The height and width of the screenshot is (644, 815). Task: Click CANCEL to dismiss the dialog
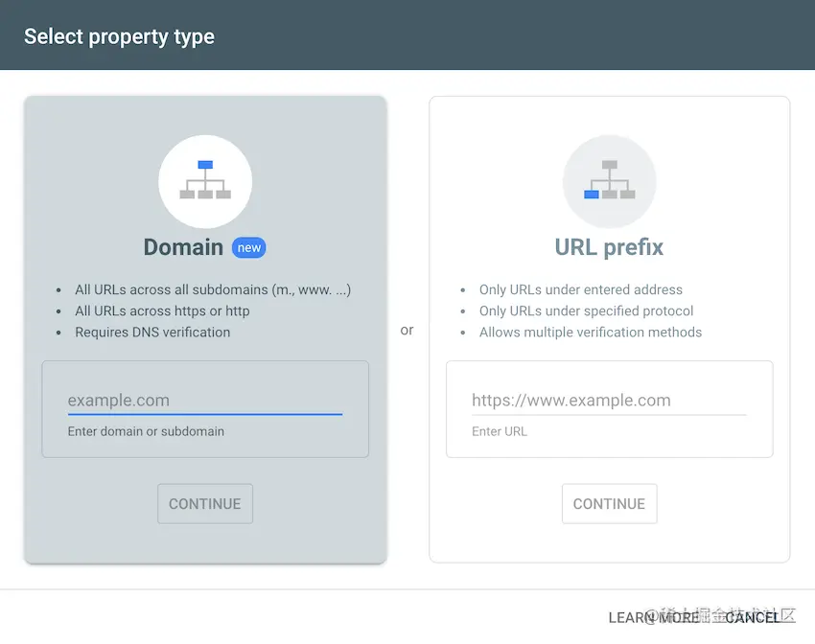tap(753, 617)
